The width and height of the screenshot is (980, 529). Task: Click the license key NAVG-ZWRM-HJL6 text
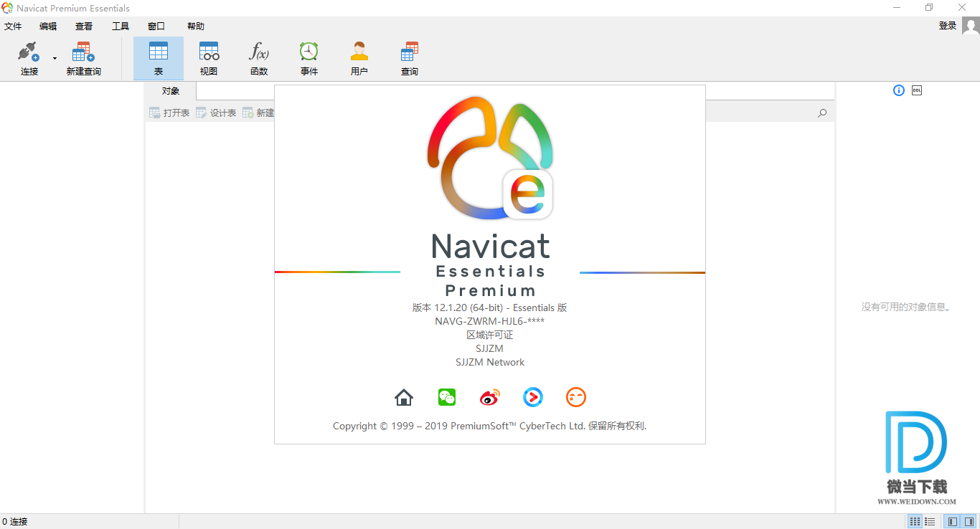(x=489, y=321)
